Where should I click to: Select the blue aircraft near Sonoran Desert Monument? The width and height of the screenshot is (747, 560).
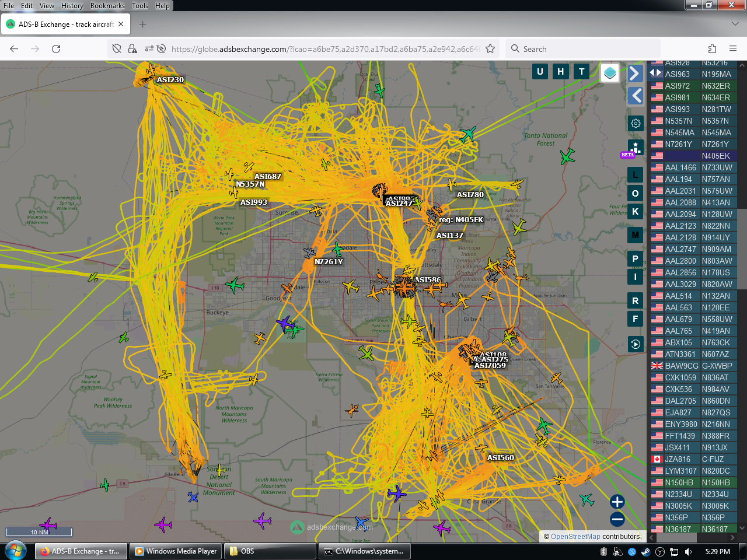pos(193,497)
